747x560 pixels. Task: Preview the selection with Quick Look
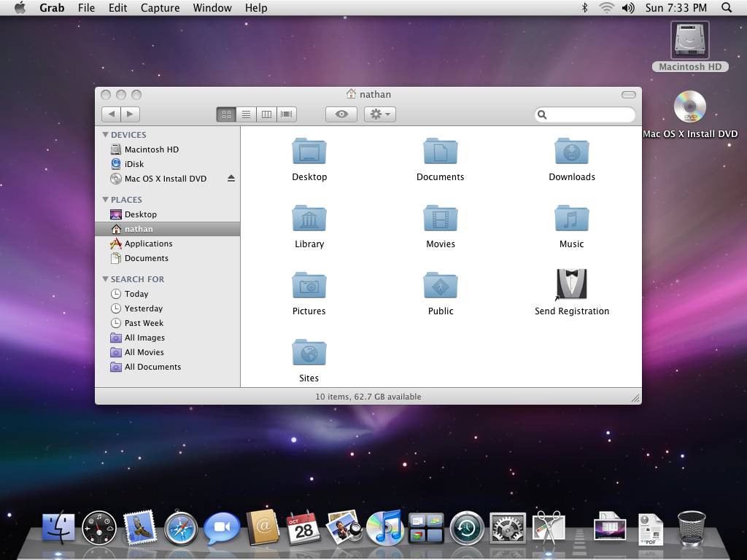(341, 114)
